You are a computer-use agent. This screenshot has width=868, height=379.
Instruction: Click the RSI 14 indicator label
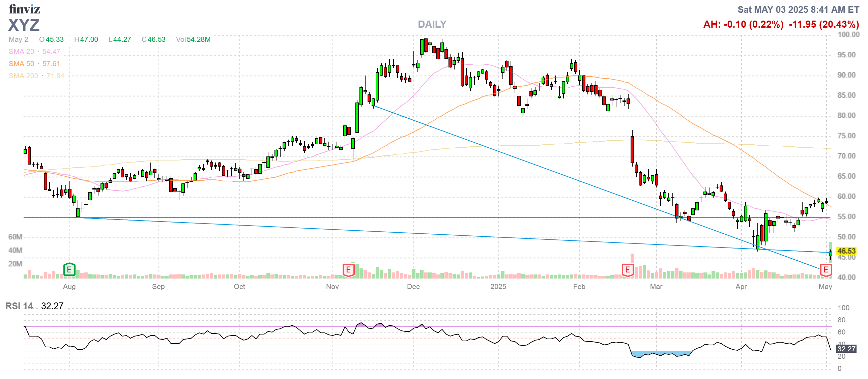(x=19, y=306)
